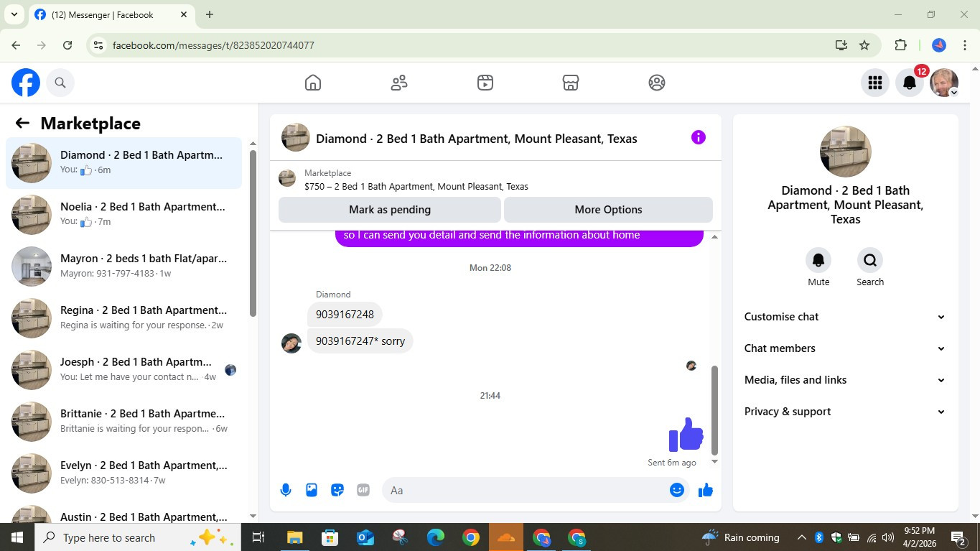Open the Austin conversation in list
Image resolution: width=980 pixels, height=551 pixels.
click(x=124, y=513)
